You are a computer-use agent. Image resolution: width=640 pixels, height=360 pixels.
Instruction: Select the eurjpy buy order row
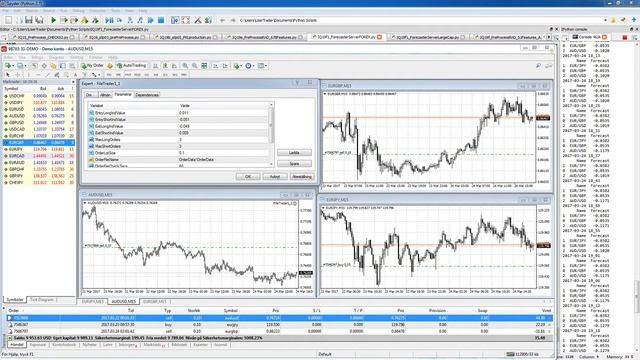pos(280,324)
